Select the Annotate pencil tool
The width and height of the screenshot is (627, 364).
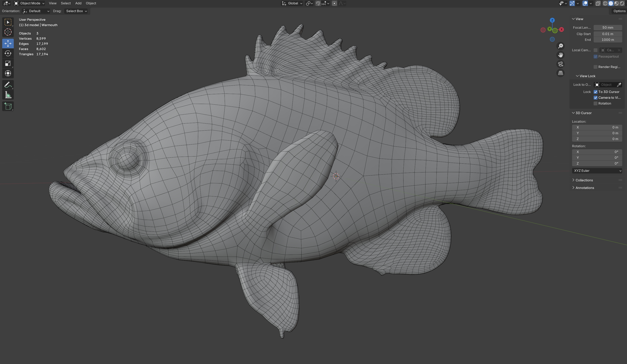coord(8,85)
